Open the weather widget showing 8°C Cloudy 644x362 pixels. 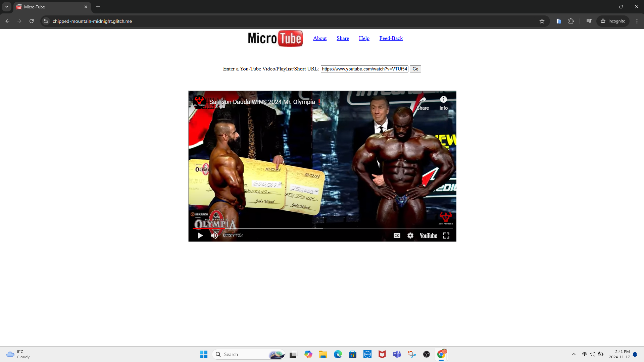click(x=18, y=354)
